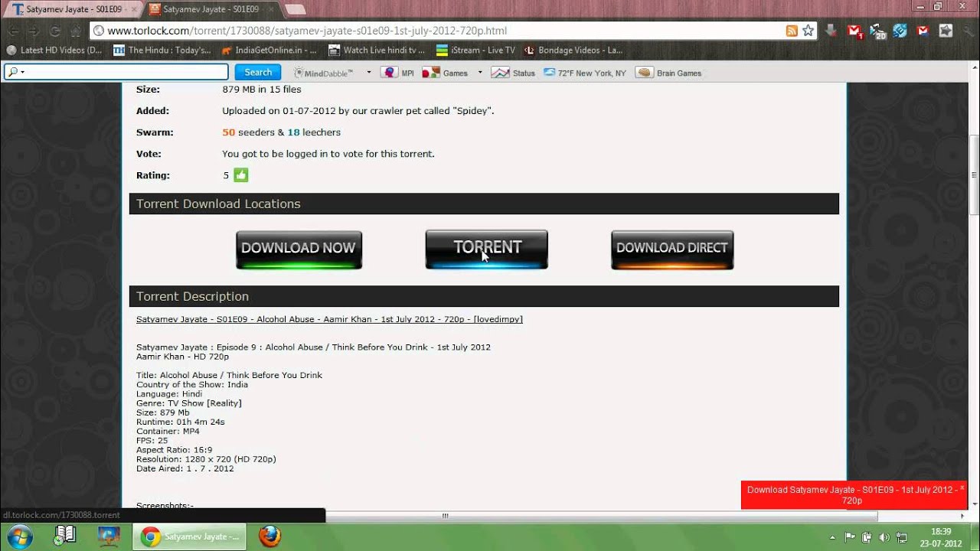Open the 2D-badged extension icon
The height and width of the screenshot is (551, 980).
pyautogui.click(x=878, y=31)
